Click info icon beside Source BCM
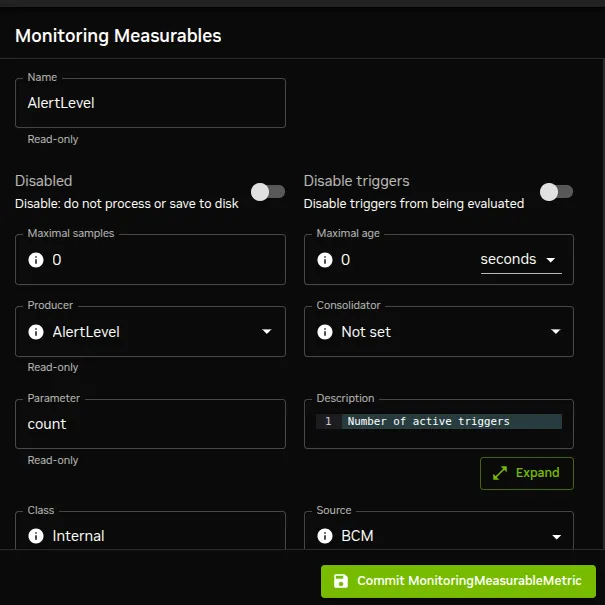605x605 pixels. click(324, 536)
